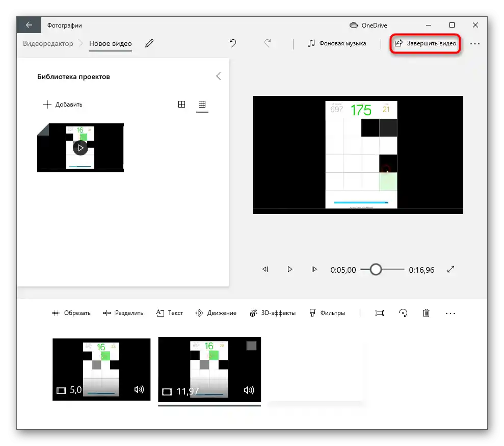Open storyboard more options menu

click(x=450, y=313)
